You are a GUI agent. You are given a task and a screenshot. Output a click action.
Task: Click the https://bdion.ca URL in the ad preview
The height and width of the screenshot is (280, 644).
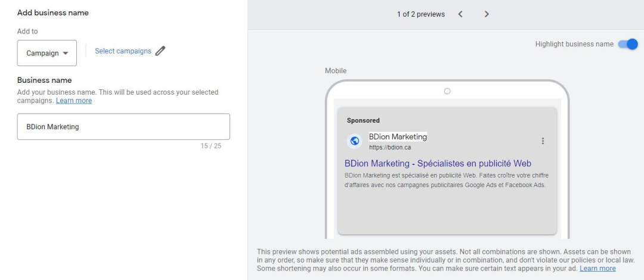pyautogui.click(x=390, y=147)
